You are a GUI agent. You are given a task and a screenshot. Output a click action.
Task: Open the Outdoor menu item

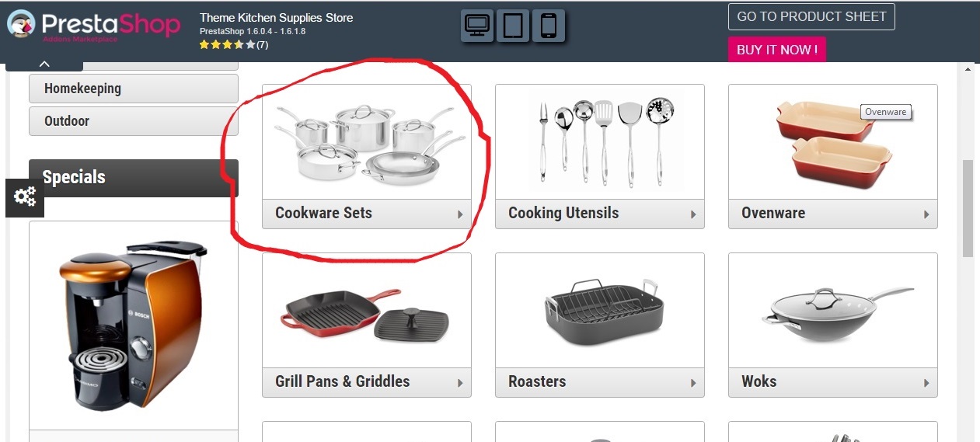pyautogui.click(x=134, y=121)
